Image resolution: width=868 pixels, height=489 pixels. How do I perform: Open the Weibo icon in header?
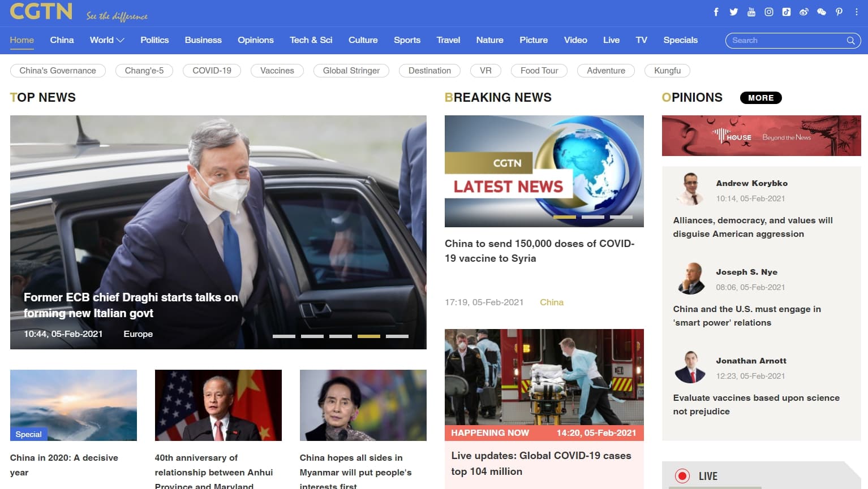point(803,12)
